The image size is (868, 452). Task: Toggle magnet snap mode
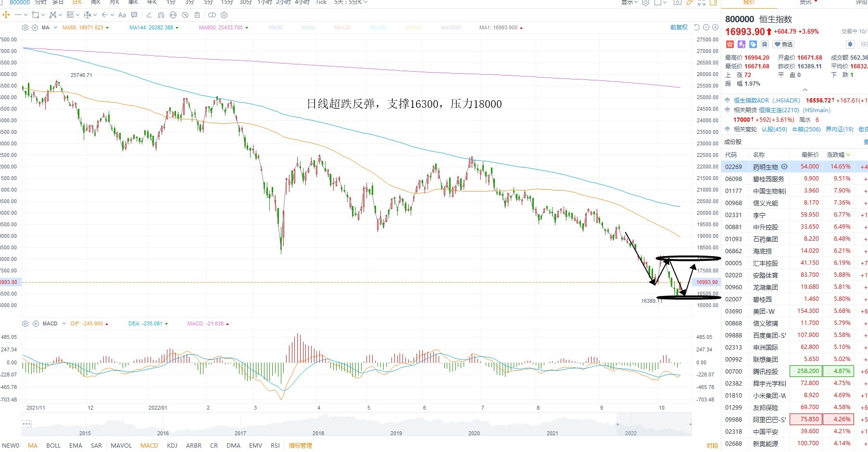(161, 15)
